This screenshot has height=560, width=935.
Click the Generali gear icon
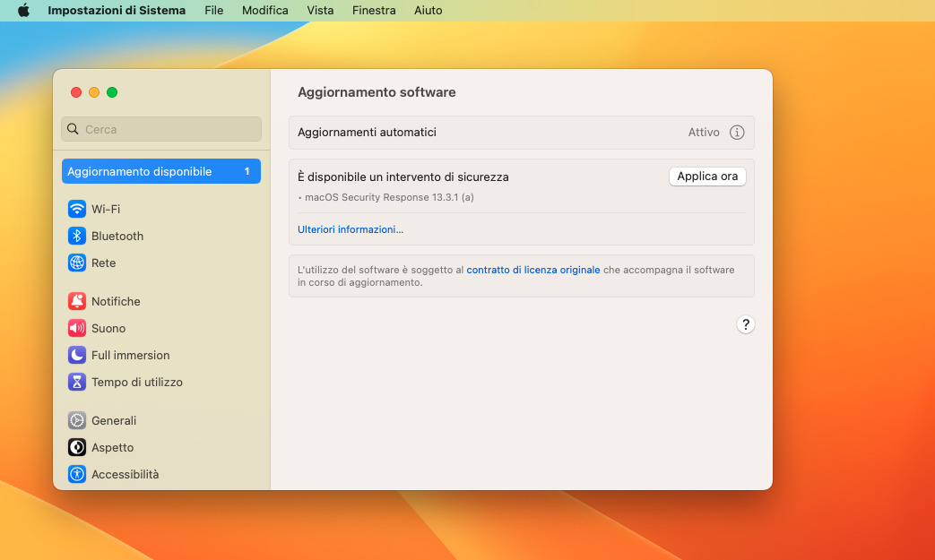click(77, 420)
